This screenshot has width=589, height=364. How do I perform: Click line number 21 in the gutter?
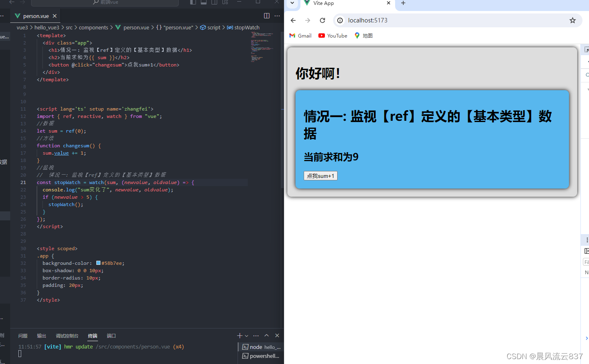[x=23, y=182]
